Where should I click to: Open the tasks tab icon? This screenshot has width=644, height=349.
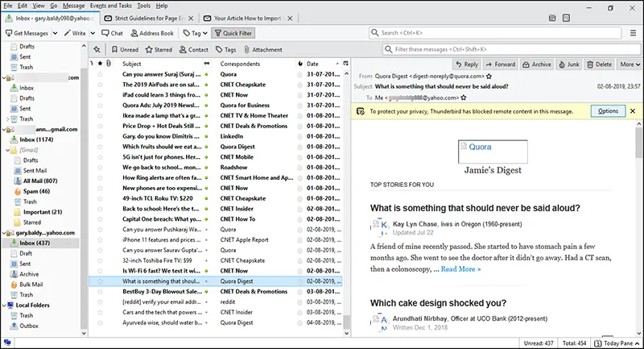pos(566,18)
